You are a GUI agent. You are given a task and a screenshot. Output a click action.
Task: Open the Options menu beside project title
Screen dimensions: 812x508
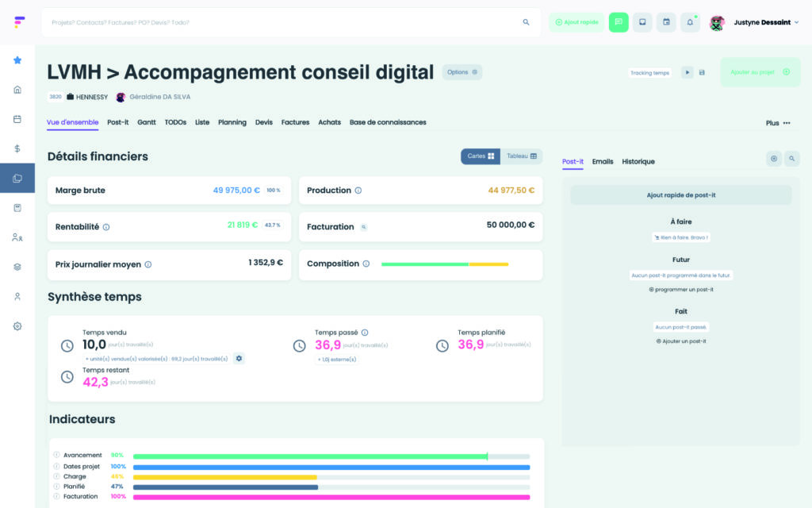[462, 72]
